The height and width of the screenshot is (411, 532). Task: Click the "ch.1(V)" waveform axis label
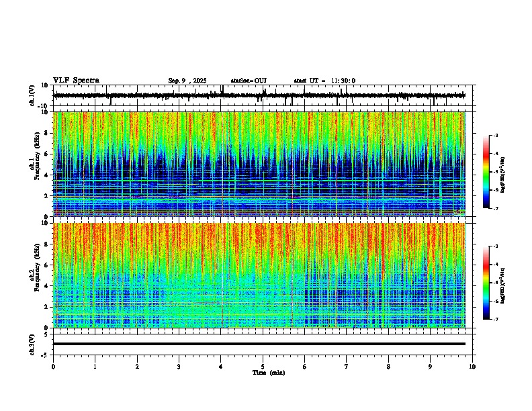[32, 95]
